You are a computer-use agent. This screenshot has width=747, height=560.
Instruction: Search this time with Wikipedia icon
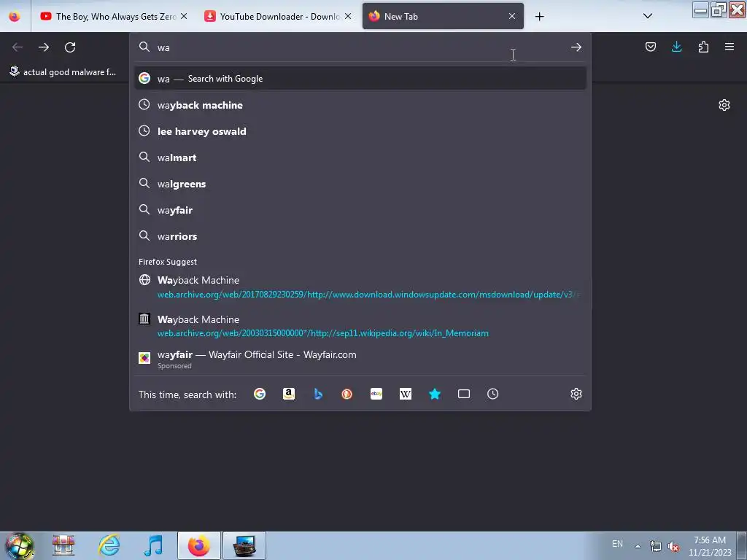(x=406, y=394)
